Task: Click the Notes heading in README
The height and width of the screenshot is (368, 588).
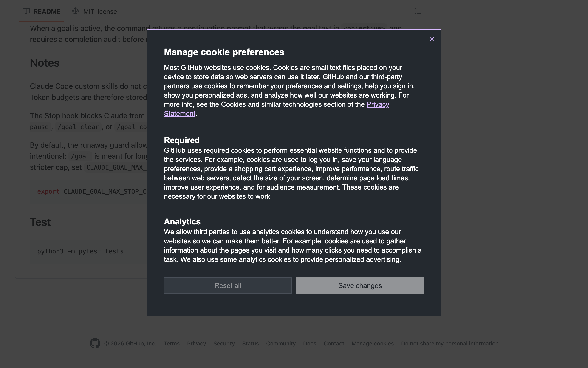Action: coord(45,63)
